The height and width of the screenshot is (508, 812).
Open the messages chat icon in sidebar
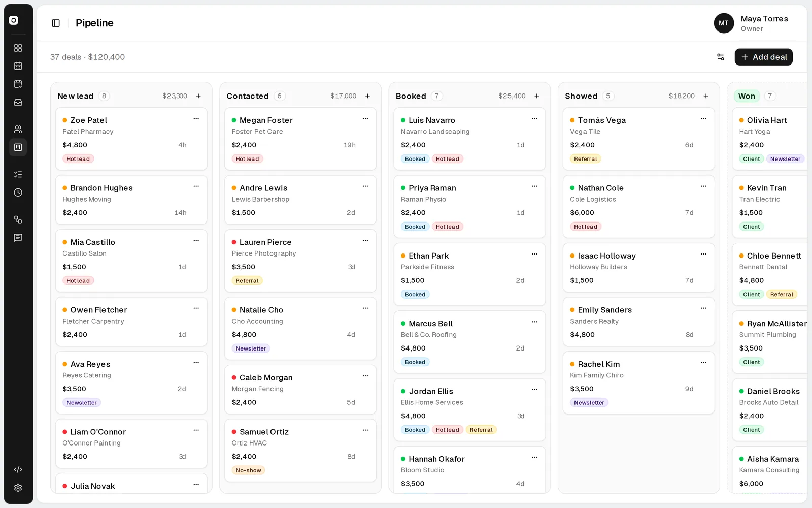point(18,238)
